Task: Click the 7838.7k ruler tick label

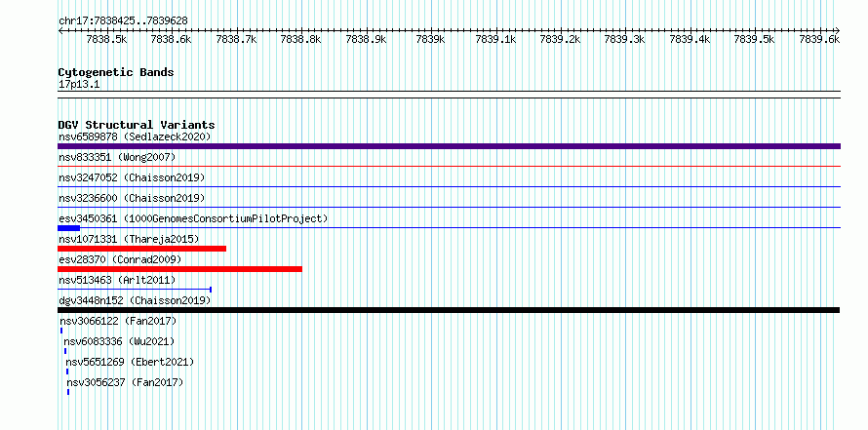Action: click(236, 39)
